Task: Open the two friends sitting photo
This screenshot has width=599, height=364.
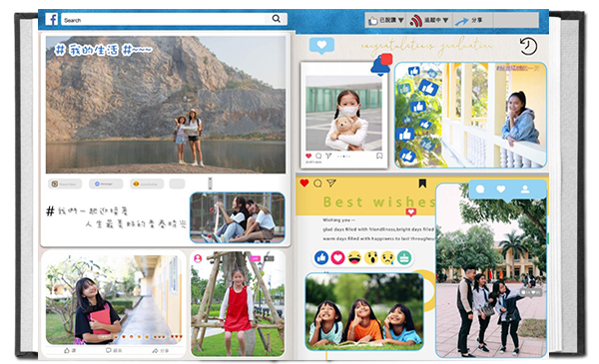Action: [x=238, y=217]
